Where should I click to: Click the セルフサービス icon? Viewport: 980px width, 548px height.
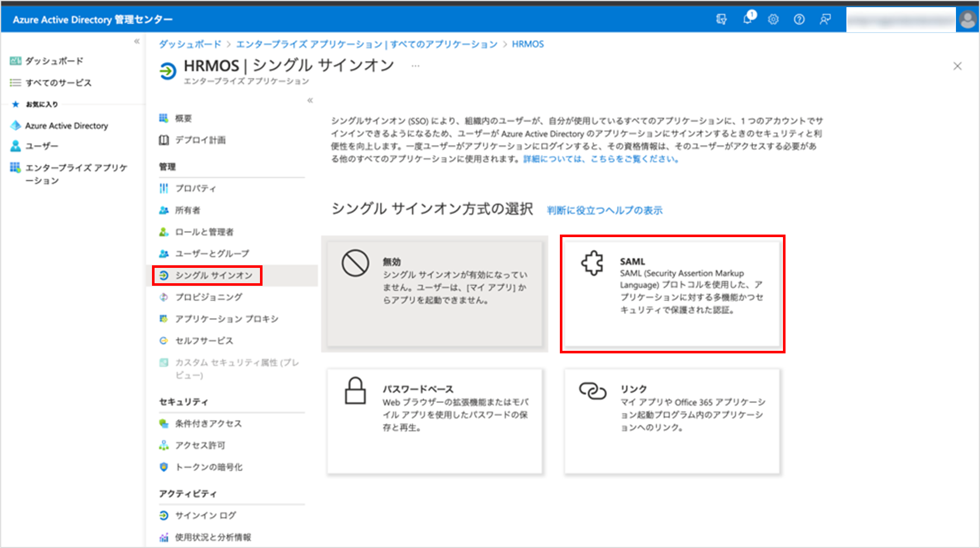click(164, 341)
